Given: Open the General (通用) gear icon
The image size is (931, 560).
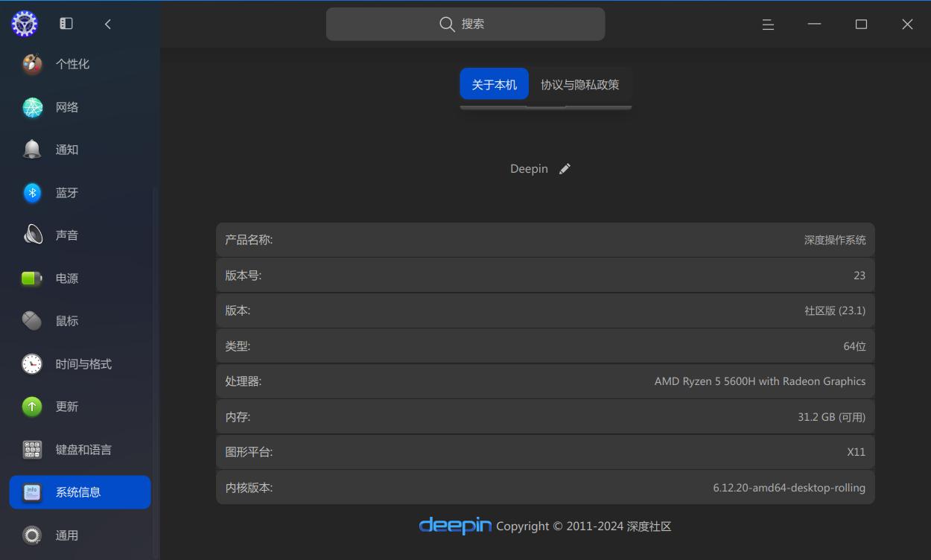Looking at the screenshot, I should [32, 535].
